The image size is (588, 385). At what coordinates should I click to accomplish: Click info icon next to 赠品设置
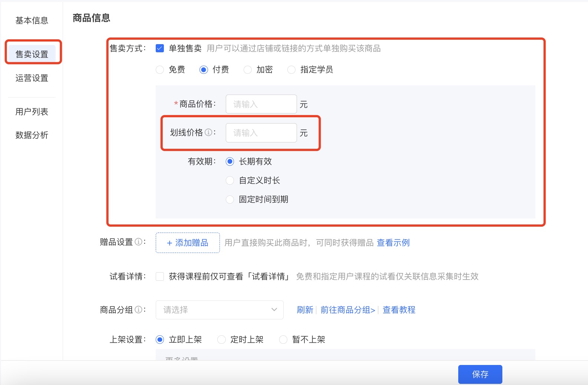[138, 242]
